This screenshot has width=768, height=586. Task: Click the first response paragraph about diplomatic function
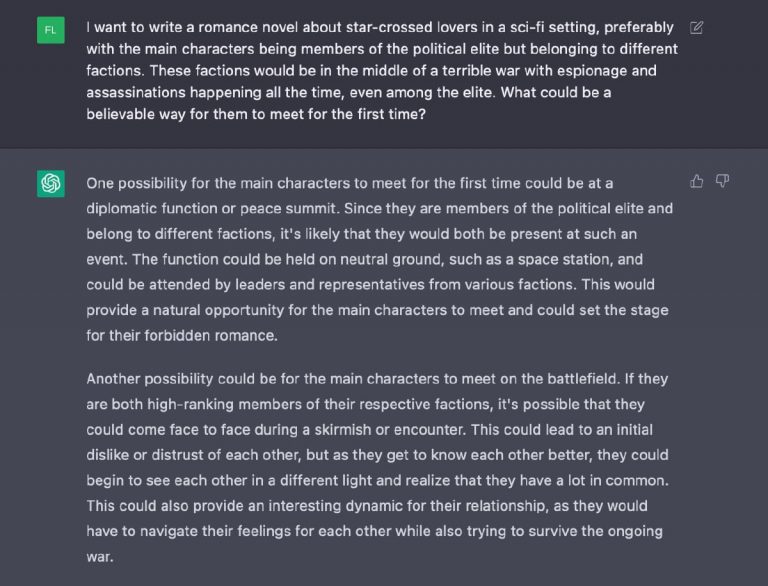click(x=380, y=259)
